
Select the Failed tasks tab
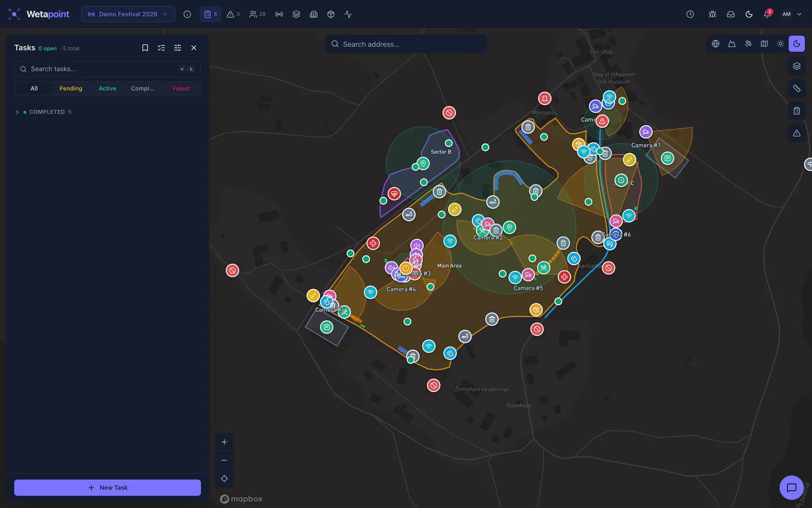tap(181, 88)
